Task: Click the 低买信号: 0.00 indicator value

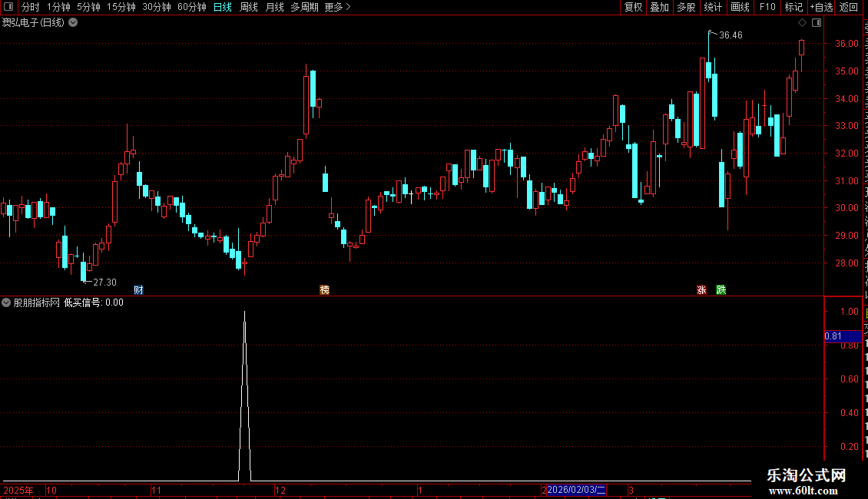Action: [94, 302]
